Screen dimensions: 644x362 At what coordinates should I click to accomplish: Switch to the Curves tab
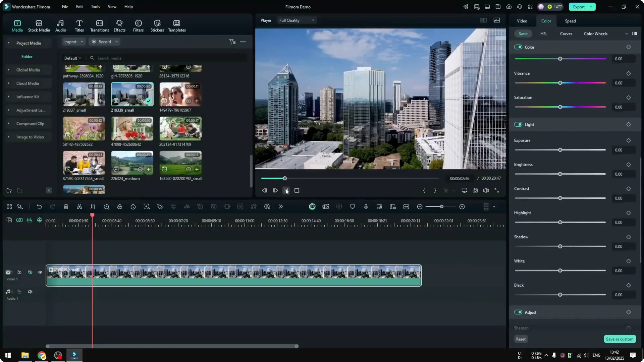(x=566, y=34)
